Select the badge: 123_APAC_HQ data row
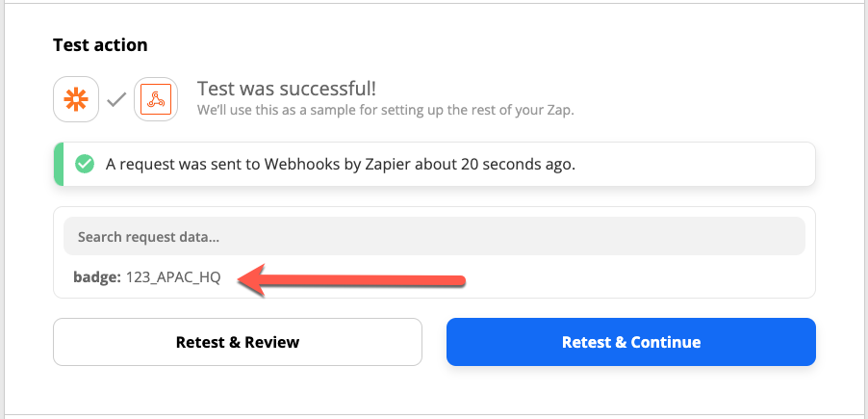This screenshot has width=868, height=419. coord(147,277)
